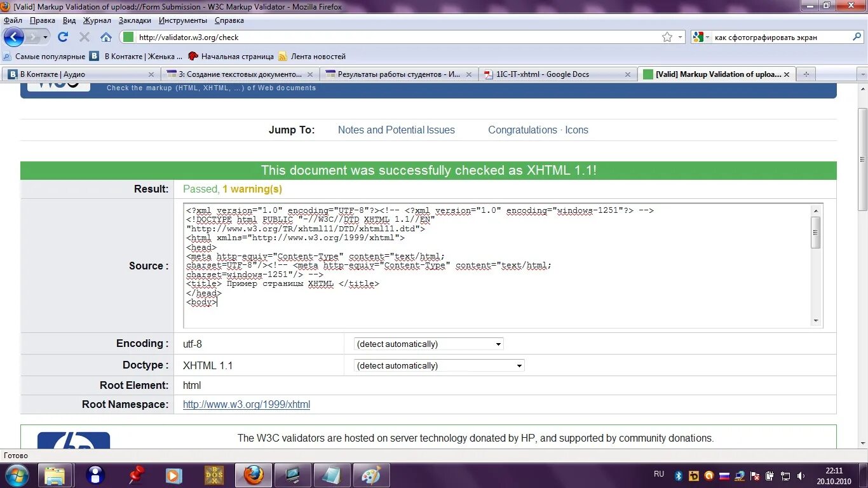Click the Source textarea scroll up arrow

click(x=816, y=210)
